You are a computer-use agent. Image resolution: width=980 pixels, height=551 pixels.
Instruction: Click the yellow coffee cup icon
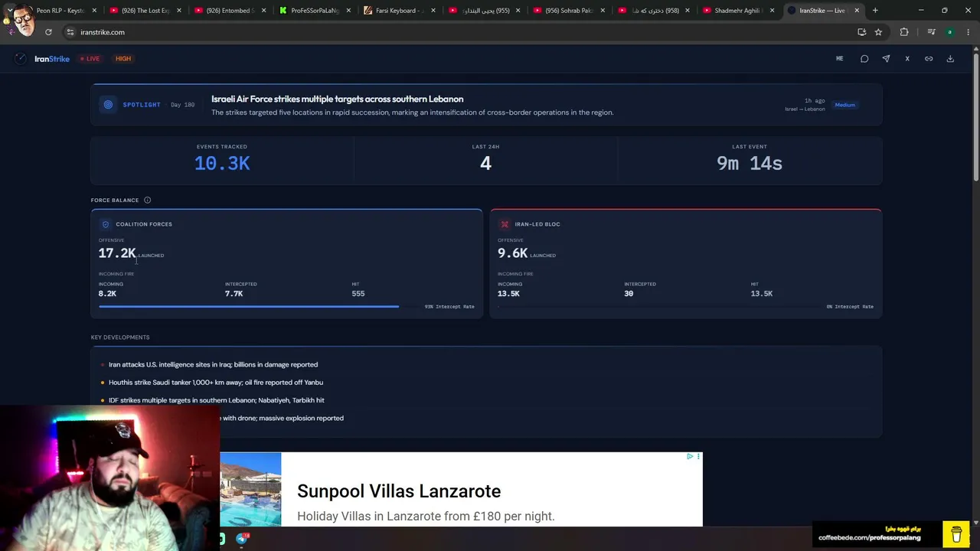coord(956,533)
